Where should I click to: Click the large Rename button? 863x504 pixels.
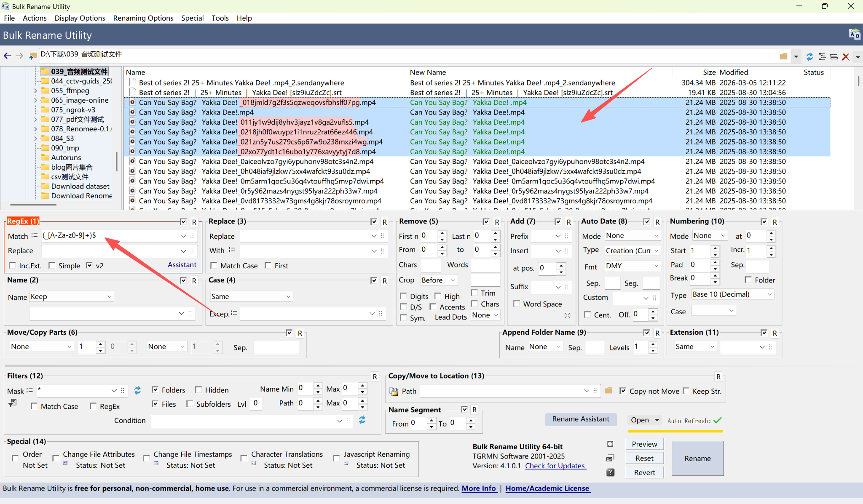point(697,459)
